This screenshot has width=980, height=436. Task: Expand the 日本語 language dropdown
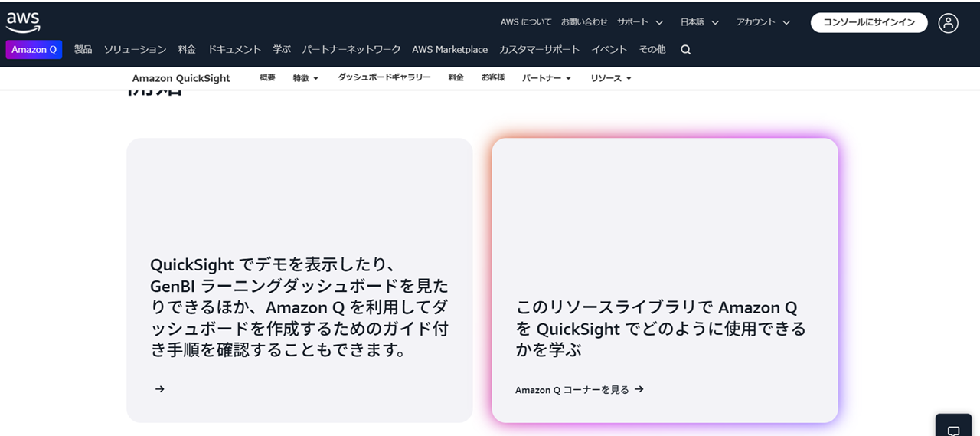coord(700,22)
